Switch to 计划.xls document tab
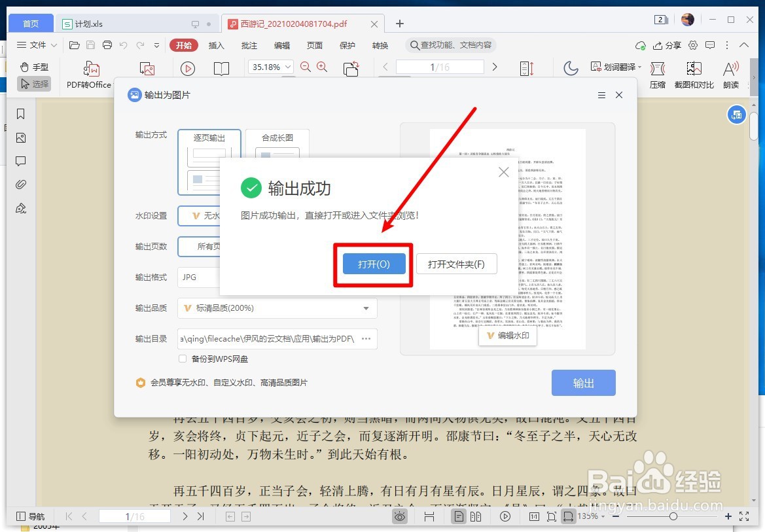This screenshot has width=765, height=532. point(137,24)
